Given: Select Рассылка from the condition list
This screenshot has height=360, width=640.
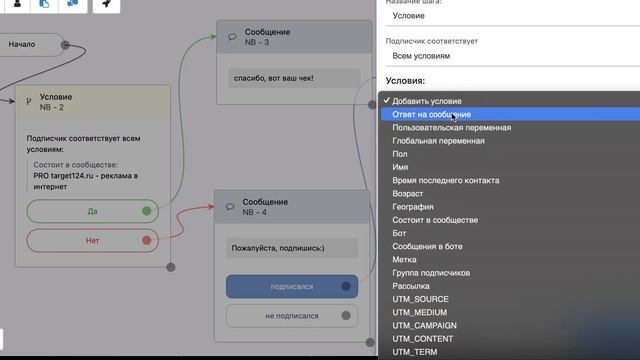Looking at the screenshot, I should point(510,286).
